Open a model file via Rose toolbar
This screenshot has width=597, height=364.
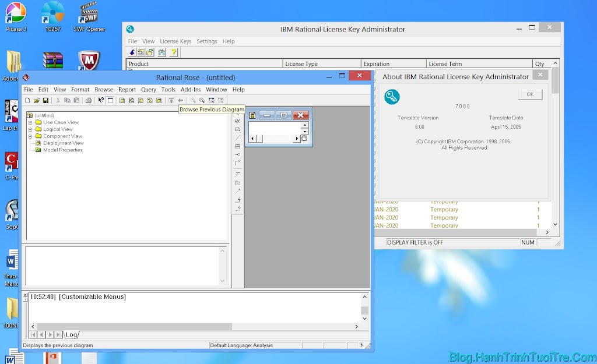click(37, 100)
